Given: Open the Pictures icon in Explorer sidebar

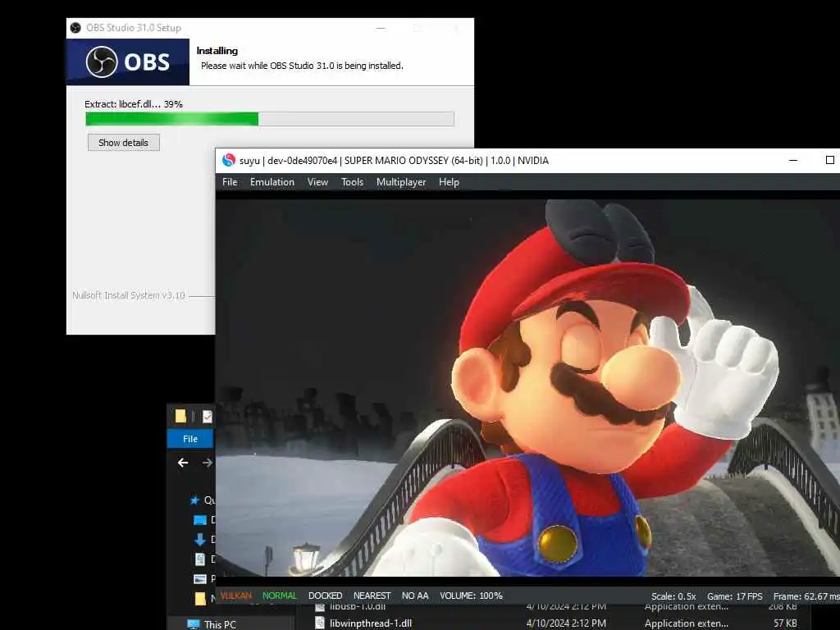Looking at the screenshot, I should click(200, 579).
